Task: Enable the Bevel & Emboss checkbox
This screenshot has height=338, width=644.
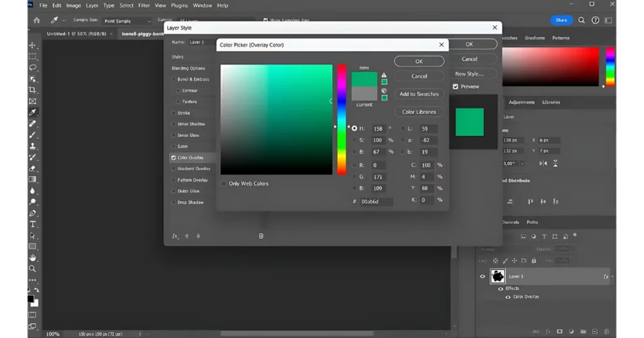Action: click(174, 79)
